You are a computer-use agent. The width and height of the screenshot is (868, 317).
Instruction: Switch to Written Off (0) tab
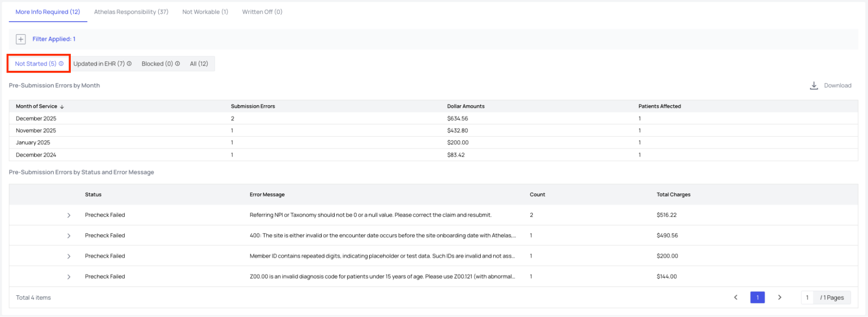[262, 12]
